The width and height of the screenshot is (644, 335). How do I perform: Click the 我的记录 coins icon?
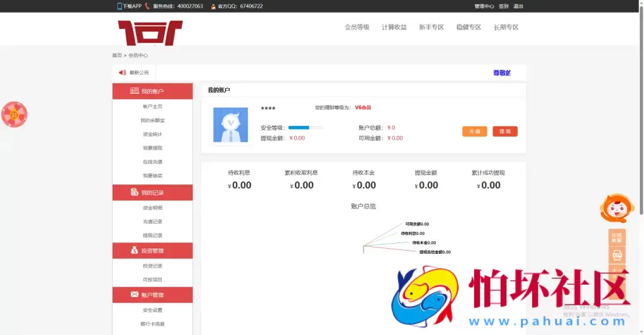coord(135,192)
